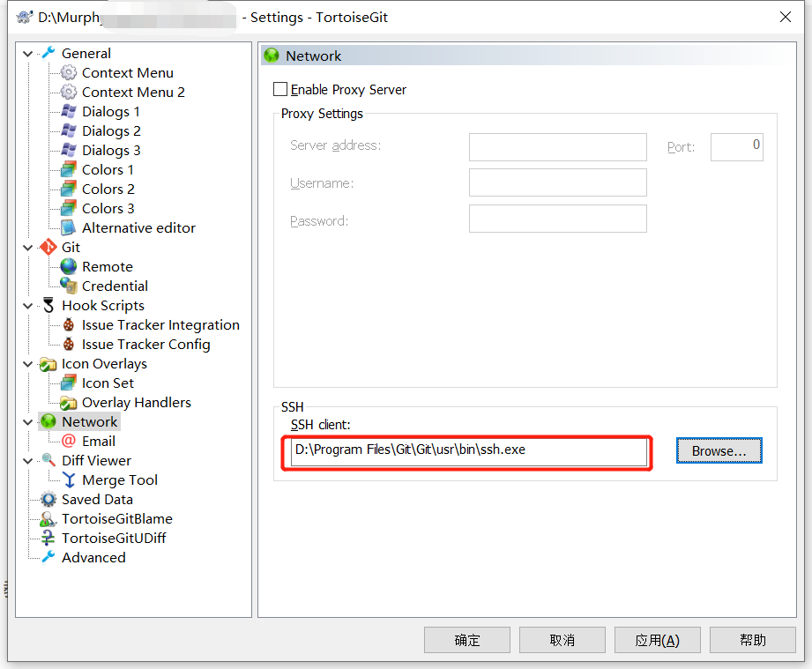Collapse the Icon Overlays tree node

28,364
